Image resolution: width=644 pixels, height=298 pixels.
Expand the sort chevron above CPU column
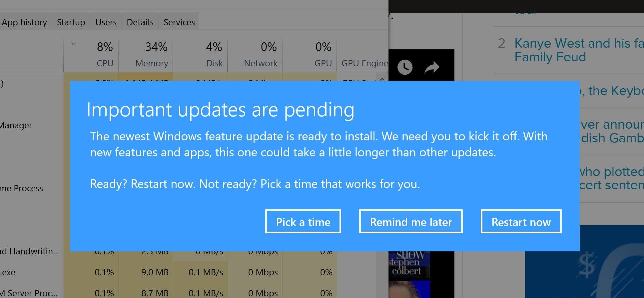pyautogui.click(x=74, y=44)
